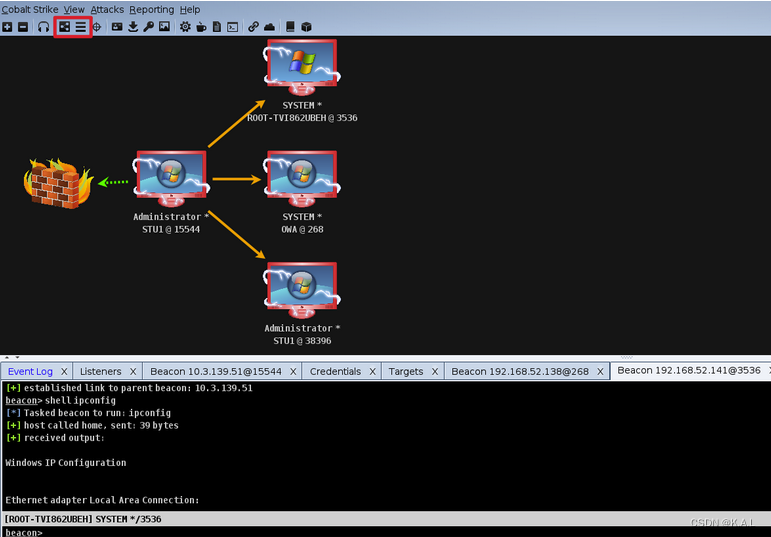Click the 'shell ipconfig' command line
Image resolution: width=771 pixels, height=537 pixels.
point(60,400)
